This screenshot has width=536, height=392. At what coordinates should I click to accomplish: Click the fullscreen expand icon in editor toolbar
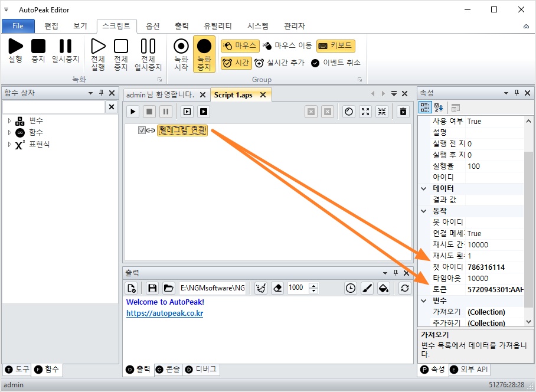coord(365,112)
